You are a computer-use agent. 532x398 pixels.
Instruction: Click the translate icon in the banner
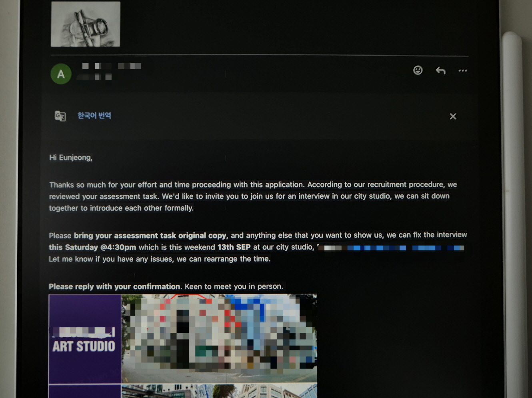[60, 116]
